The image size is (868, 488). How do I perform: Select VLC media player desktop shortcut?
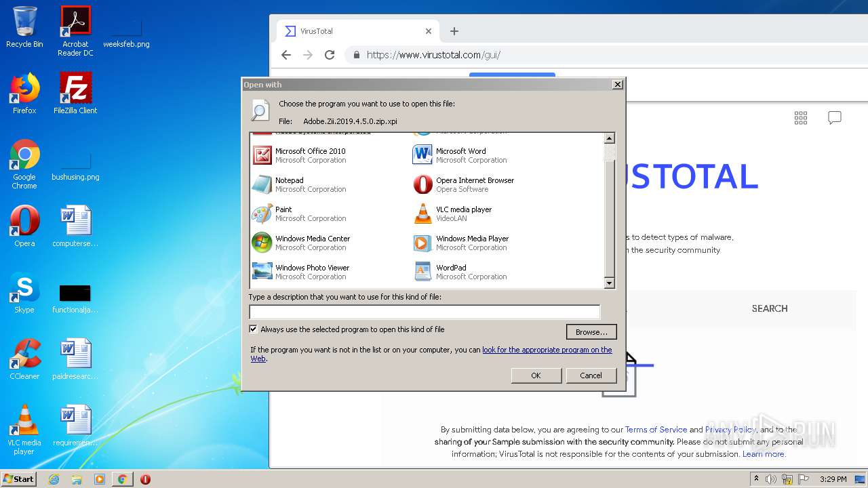[x=24, y=430]
